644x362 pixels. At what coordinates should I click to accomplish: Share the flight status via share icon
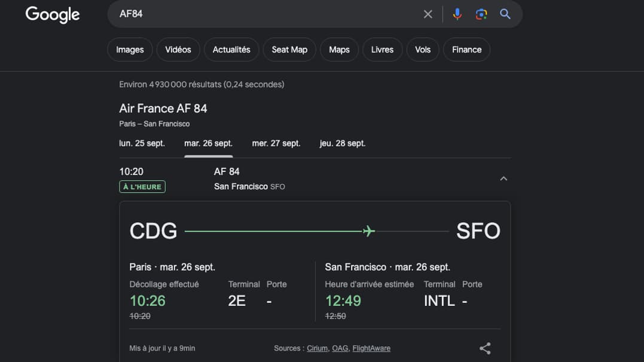(485, 348)
